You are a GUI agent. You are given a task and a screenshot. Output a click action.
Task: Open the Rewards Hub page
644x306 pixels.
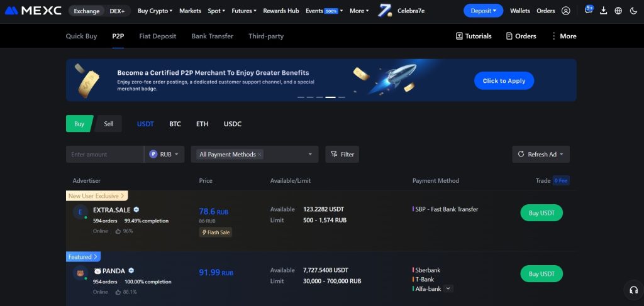pos(281,11)
